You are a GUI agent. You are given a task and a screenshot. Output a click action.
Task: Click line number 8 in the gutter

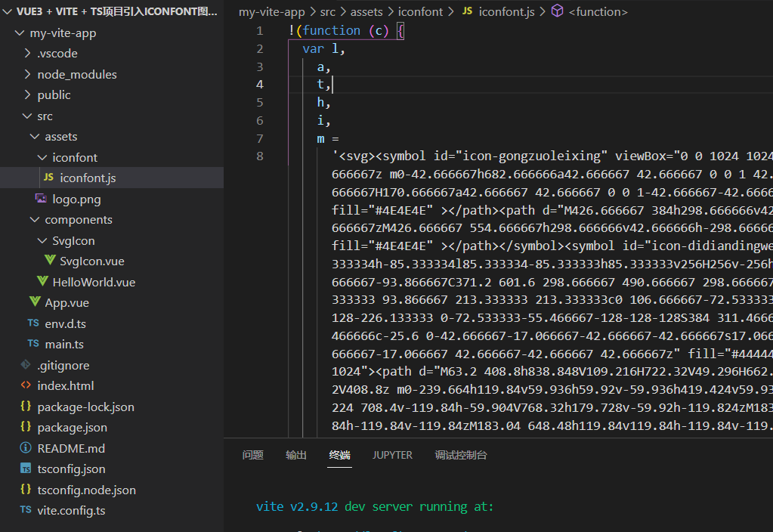point(260,156)
